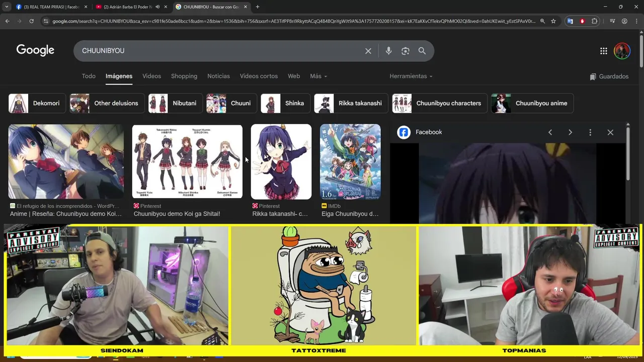Open link 'Chuunibyou demo Koi ga Shitai!'

coord(177,214)
